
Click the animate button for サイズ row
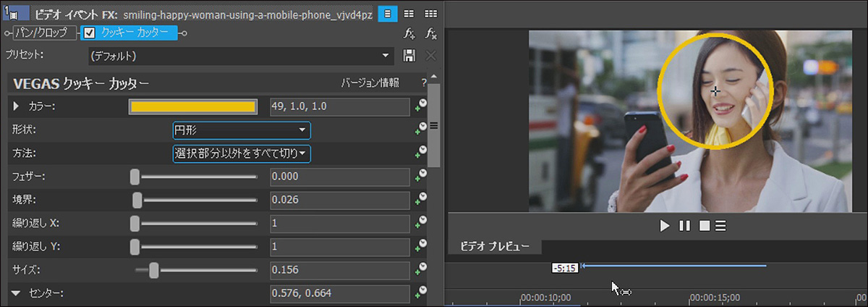click(420, 270)
